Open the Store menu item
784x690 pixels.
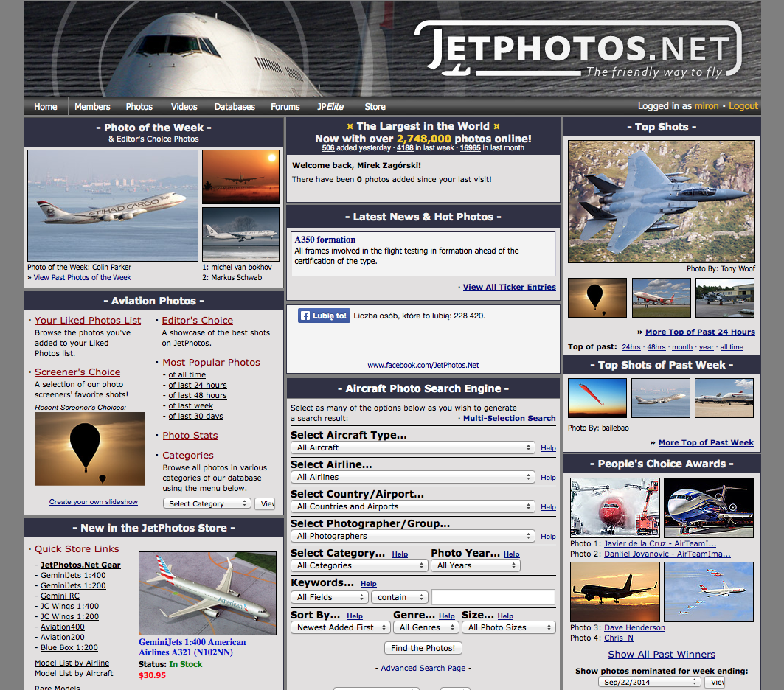tap(375, 106)
